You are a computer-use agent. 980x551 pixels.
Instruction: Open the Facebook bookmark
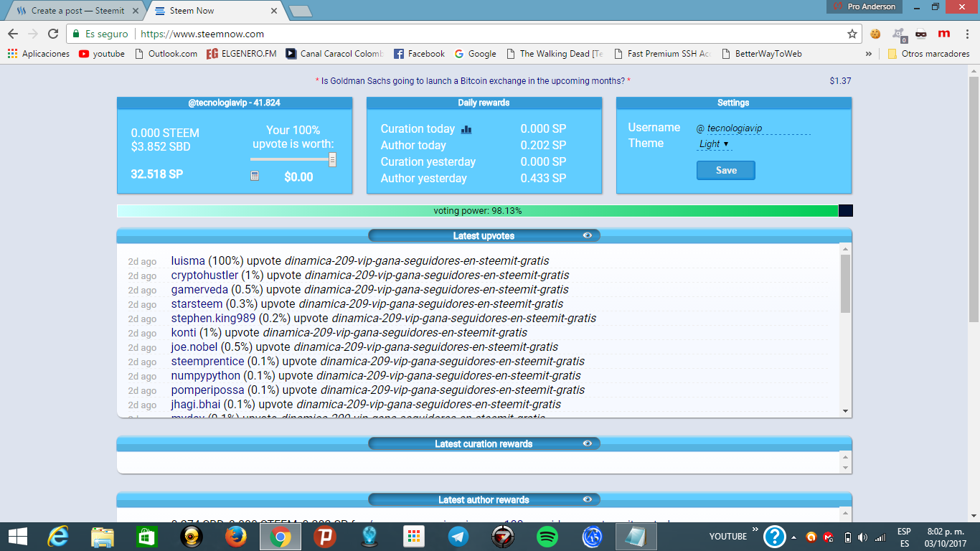(x=418, y=54)
